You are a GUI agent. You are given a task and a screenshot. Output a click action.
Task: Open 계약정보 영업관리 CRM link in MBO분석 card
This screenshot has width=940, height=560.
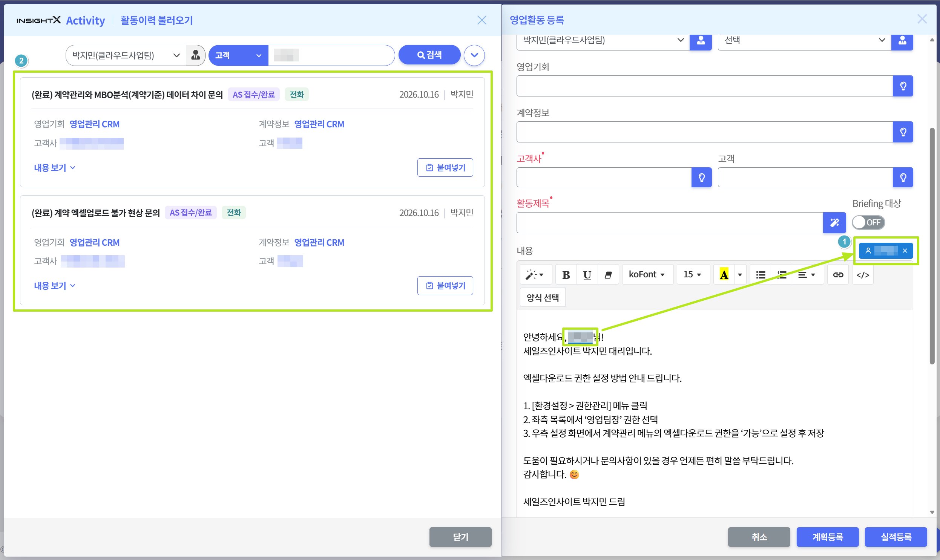click(x=319, y=124)
